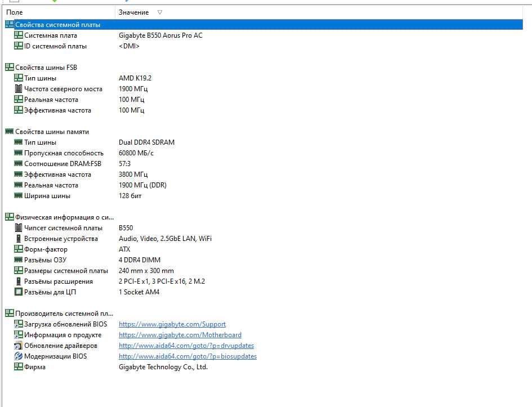Click the Реальная частота 100 МГц icon
The width and height of the screenshot is (532, 407).
(x=19, y=100)
